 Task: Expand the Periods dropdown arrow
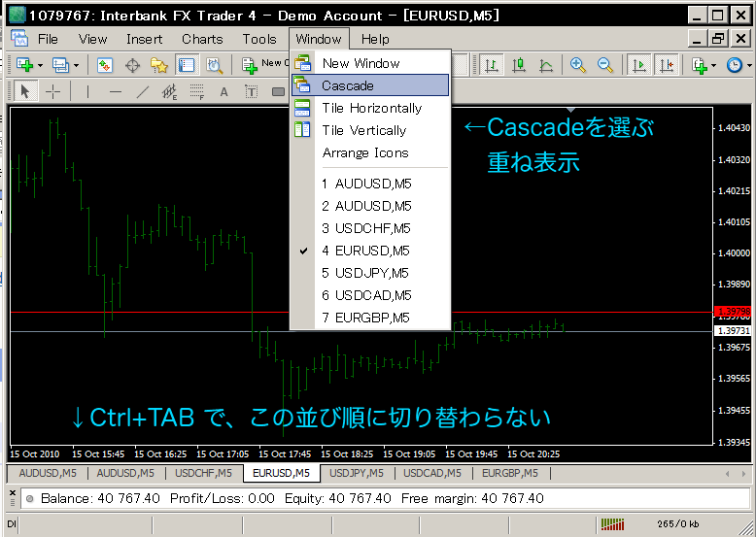pyautogui.click(x=749, y=65)
